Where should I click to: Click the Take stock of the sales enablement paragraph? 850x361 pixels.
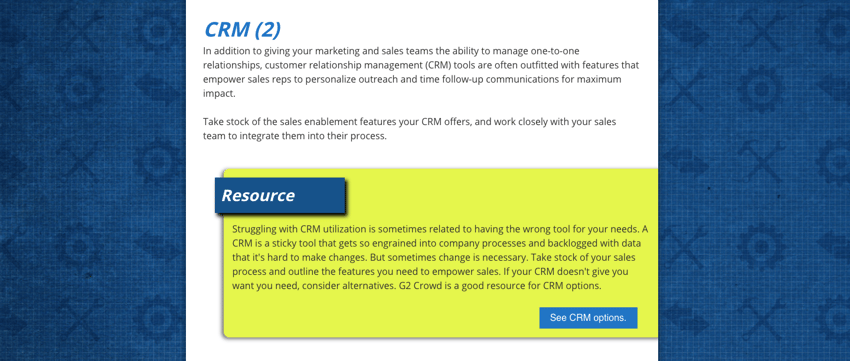tap(409, 129)
